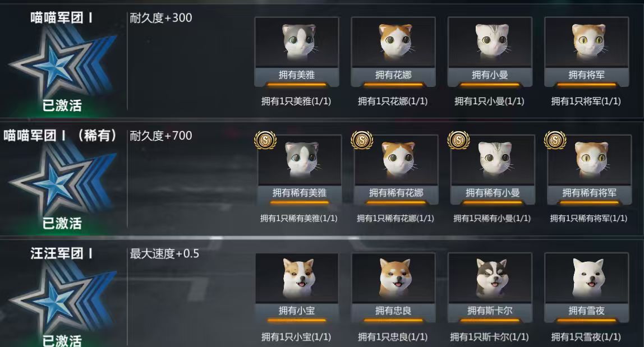The image size is (644, 347).
Task: Click the gold coin badge on 稀有将军
Action: coord(555,140)
